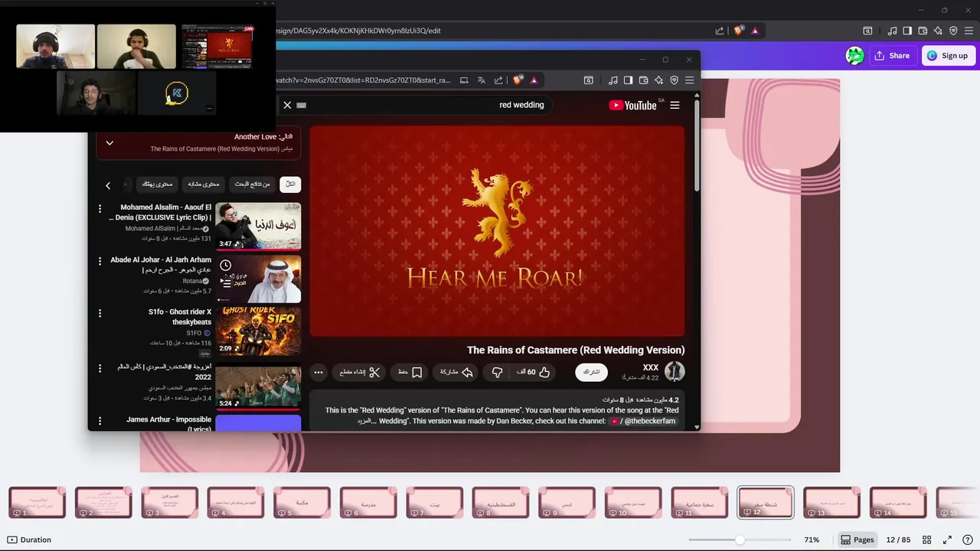
Task: Create a clip with the scissors button
Action: click(360, 373)
